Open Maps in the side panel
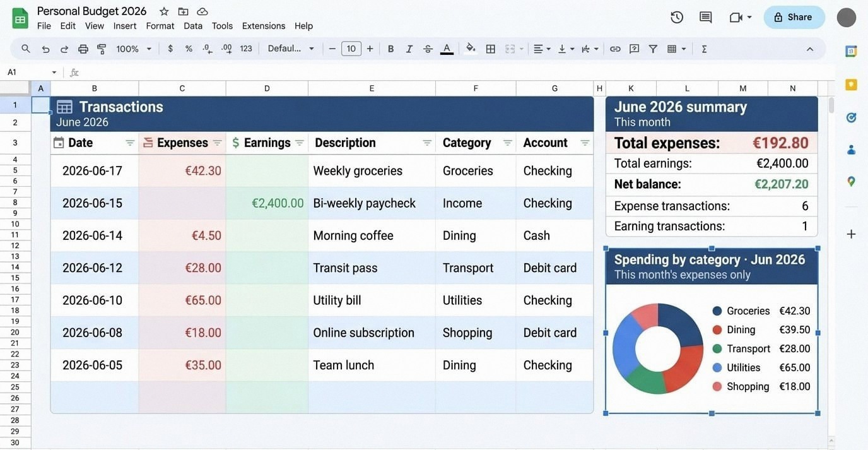This screenshot has height=450, width=868. click(x=851, y=182)
